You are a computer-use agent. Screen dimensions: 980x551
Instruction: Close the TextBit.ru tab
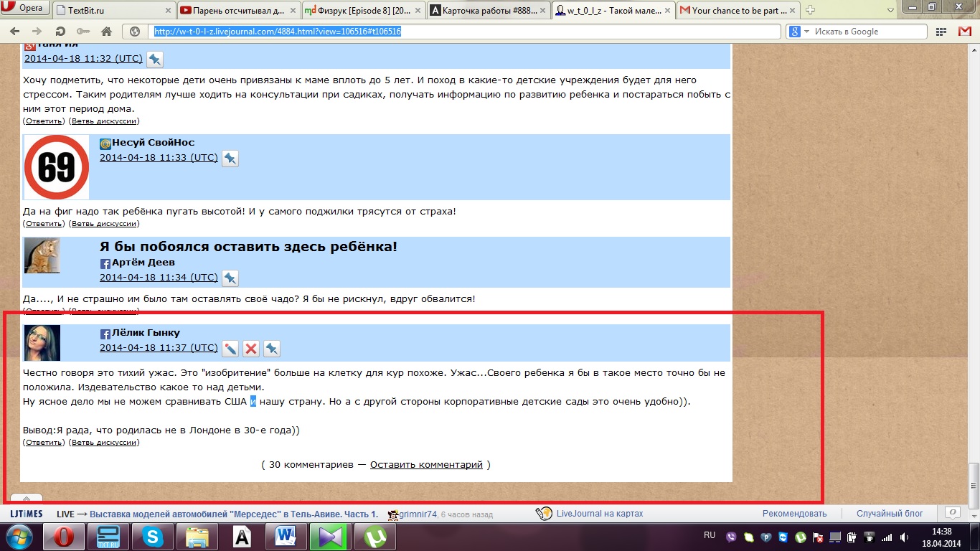pos(167,11)
